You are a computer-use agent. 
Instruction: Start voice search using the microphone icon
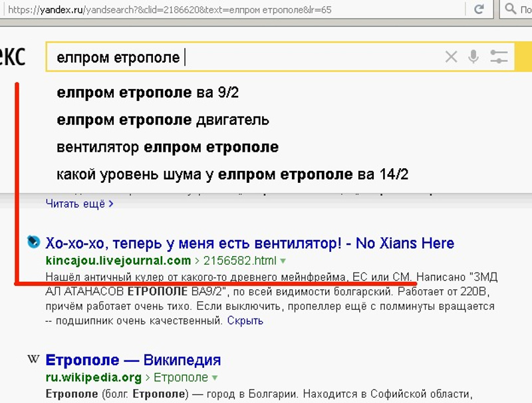[473, 57]
